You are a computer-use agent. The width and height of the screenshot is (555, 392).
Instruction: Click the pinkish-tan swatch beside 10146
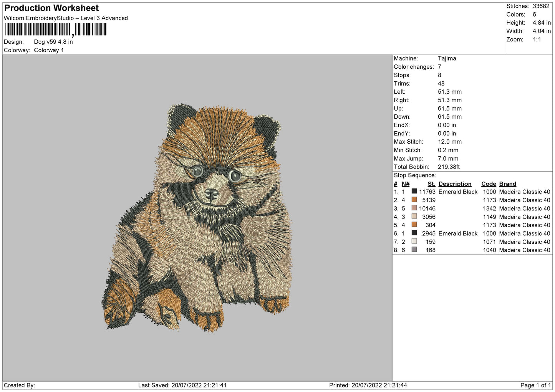(x=414, y=208)
